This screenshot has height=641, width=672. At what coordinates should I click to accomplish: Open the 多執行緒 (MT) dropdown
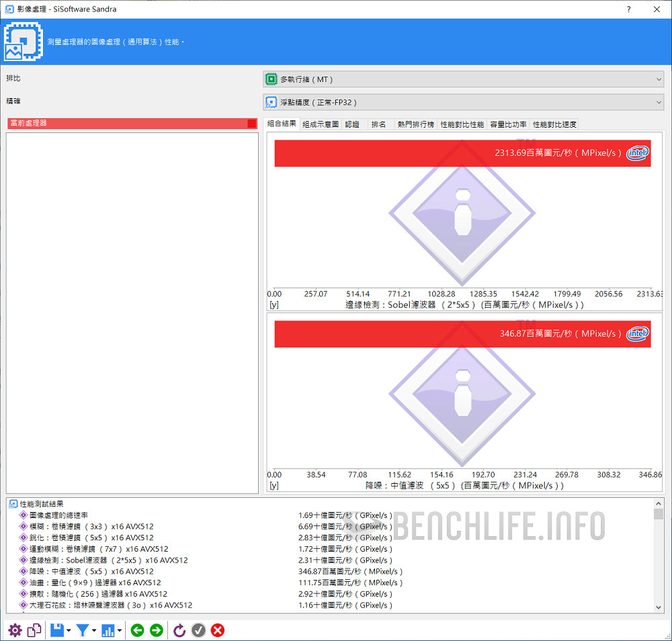pyautogui.click(x=463, y=79)
